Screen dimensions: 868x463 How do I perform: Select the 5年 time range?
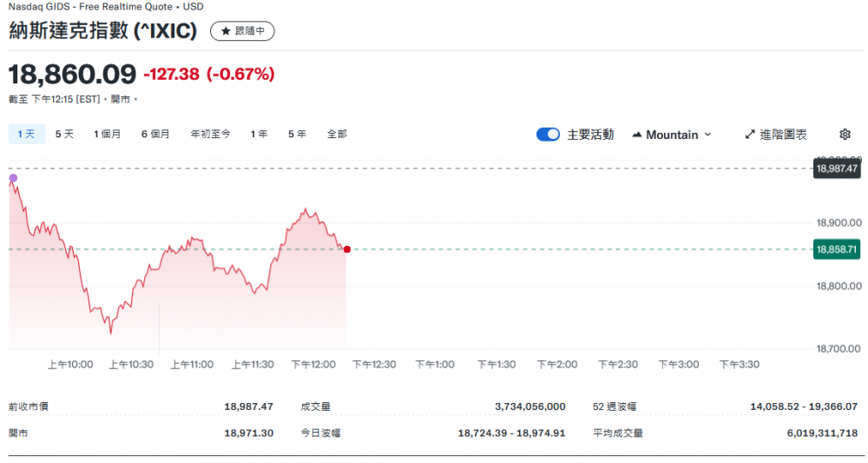click(297, 134)
